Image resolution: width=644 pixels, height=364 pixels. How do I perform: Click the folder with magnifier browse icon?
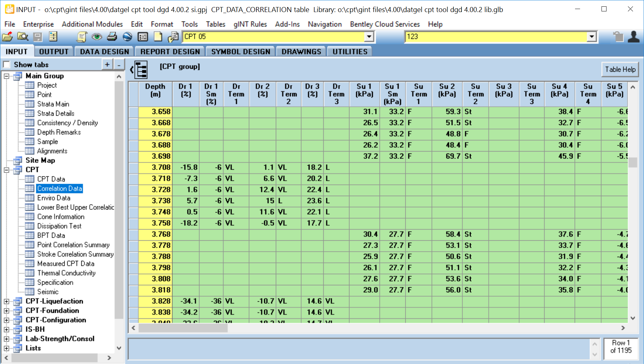point(22,37)
